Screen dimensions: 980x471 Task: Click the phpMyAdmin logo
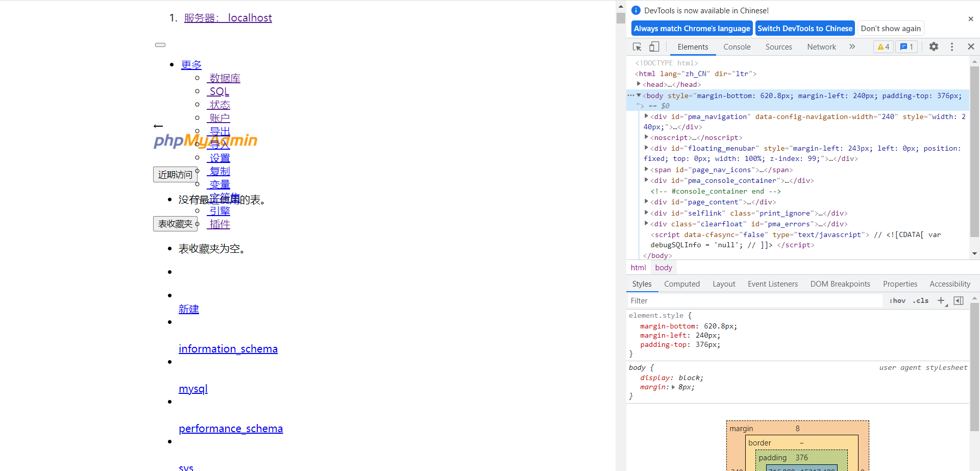(x=206, y=140)
